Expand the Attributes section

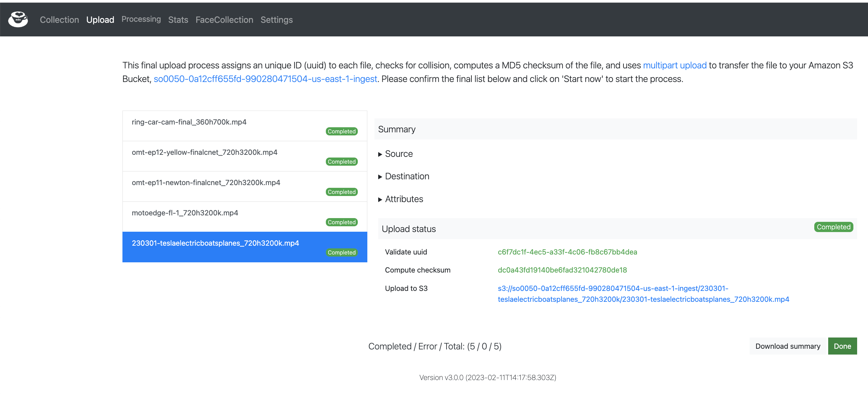(x=404, y=199)
